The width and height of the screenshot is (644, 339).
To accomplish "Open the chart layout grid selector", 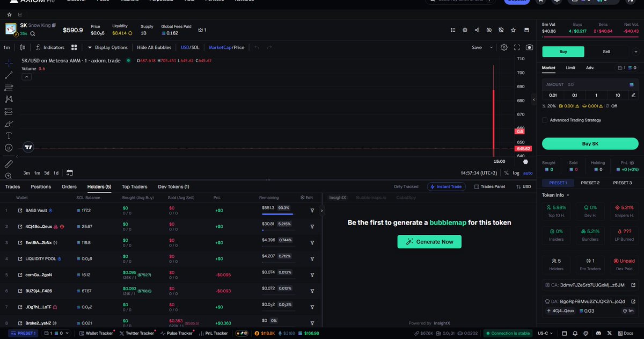I will pos(74,47).
